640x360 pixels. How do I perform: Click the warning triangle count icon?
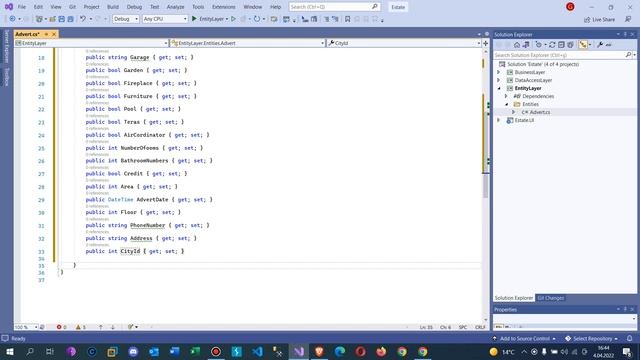point(78,327)
